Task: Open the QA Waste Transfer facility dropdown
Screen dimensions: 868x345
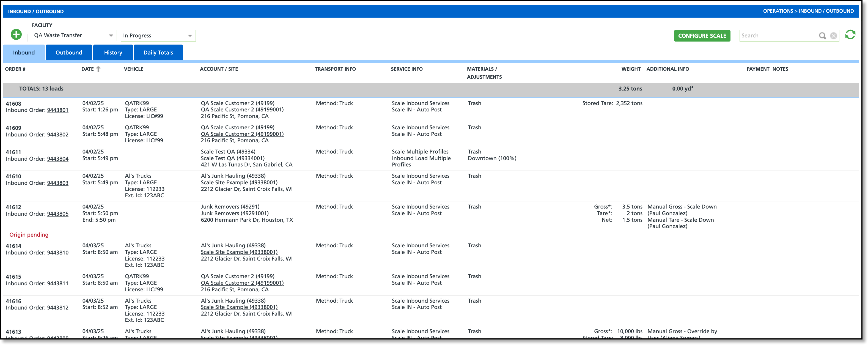Action: pyautogui.click(x=74, y=35)
